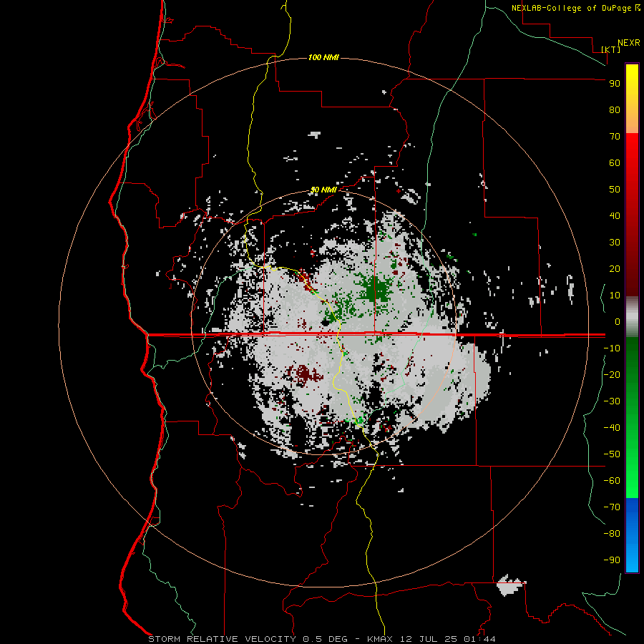Viewport: 644px width, 644px height.
Task: Click the large green inbound velocity patch
Action: pyautogui.click(x=374, y=289)
